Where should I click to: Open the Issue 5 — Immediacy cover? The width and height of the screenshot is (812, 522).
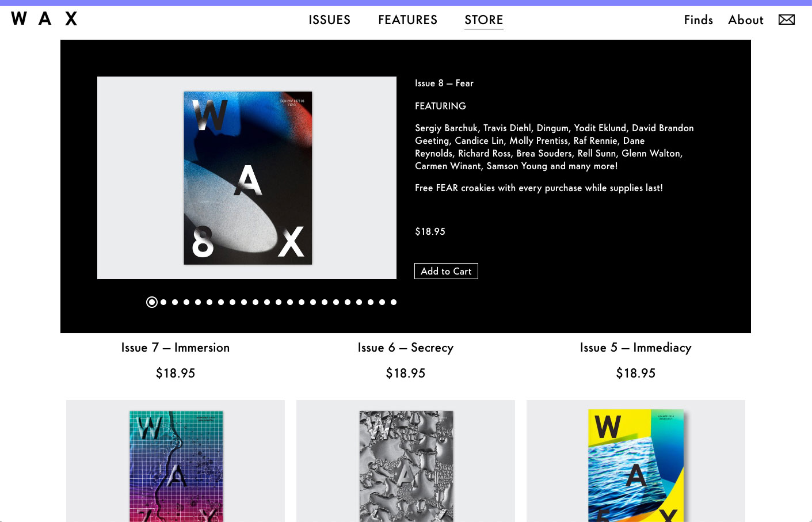click(x=635, y=460)
